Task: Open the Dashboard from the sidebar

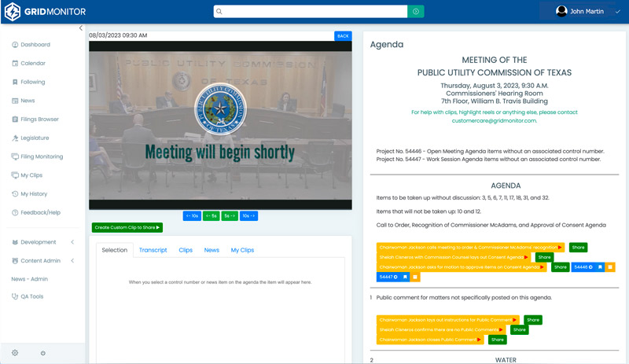Action: (x=31, y=45)
